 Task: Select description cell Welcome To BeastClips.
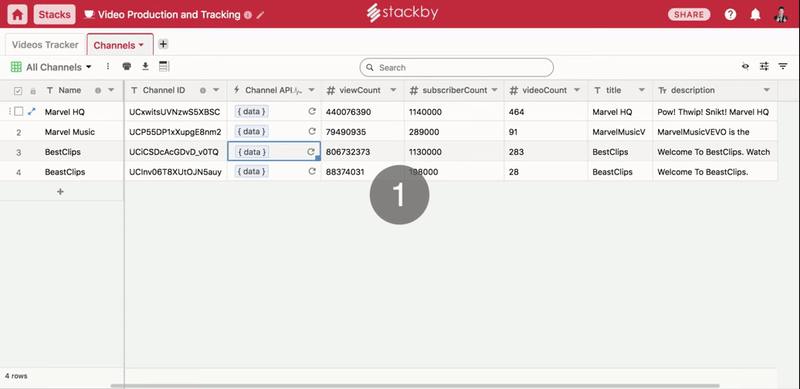click(x=715, y=172)
